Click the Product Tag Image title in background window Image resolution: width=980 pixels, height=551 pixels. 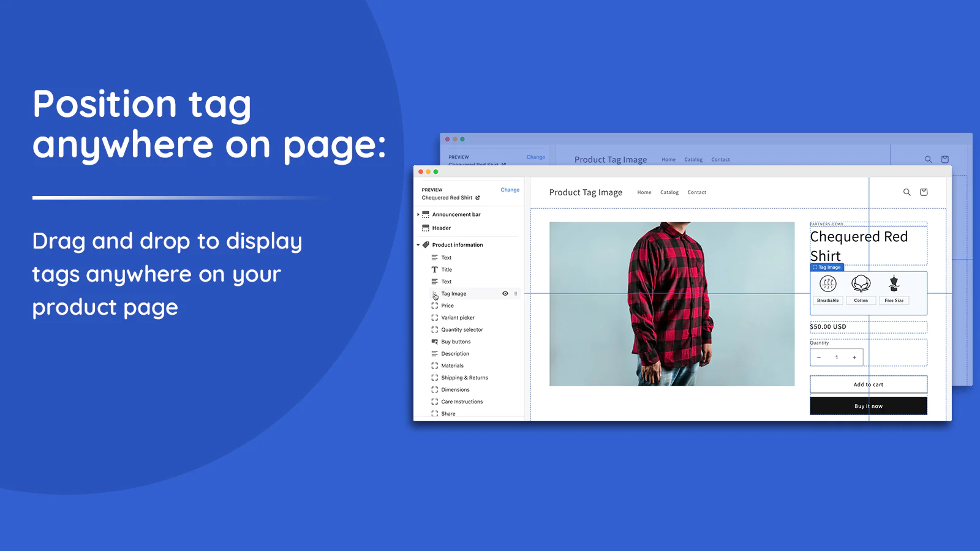pyautogui.click(x=611, y=160)
